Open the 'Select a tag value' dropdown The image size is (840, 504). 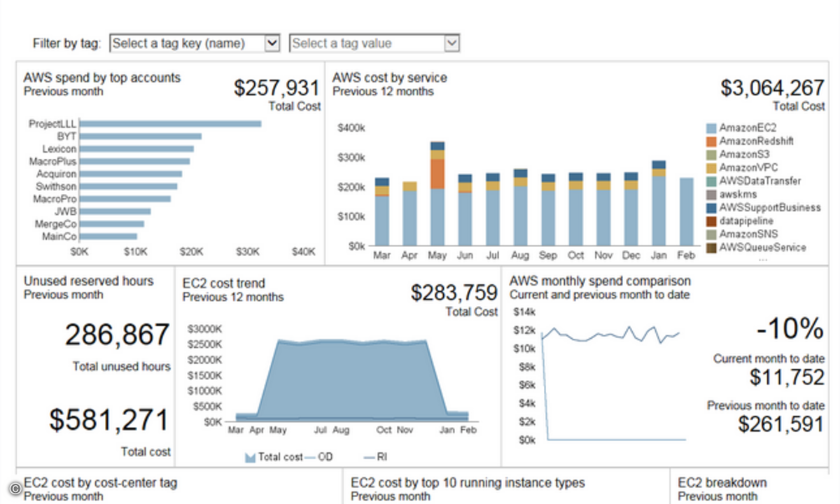point(374,43)
